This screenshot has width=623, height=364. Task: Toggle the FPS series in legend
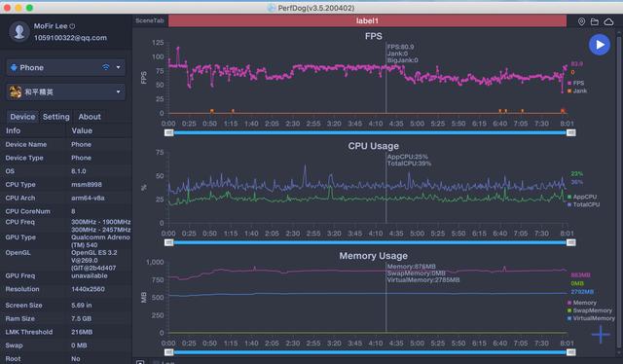pyautogui.click(x=575, y=83)
